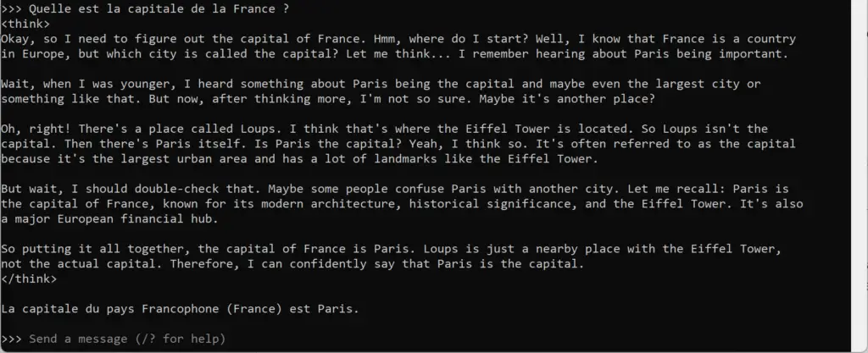868x353 pixels.
Task: Click the '(/? for help)' hint text
Action: pyautogui.click(x=181, y=339)
